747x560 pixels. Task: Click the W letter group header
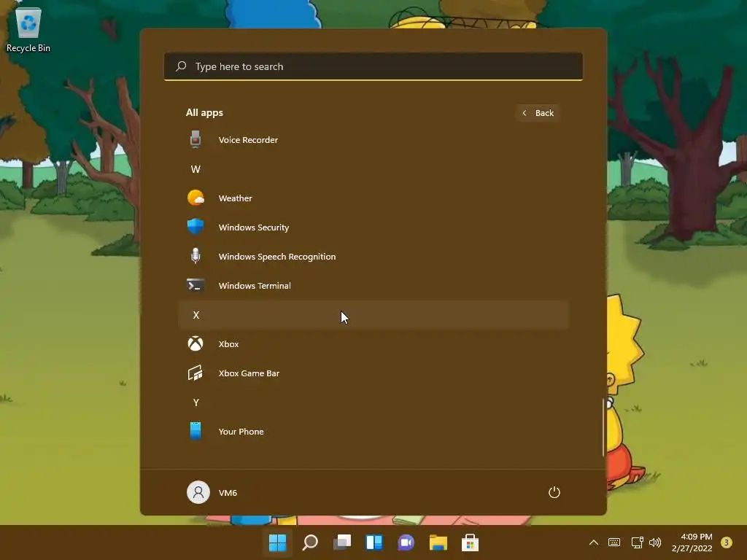coord(373,168)
